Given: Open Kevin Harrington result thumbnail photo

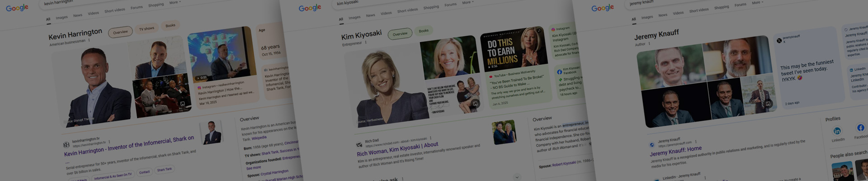Looking at the screenshot, I should [x=212, y=132].
